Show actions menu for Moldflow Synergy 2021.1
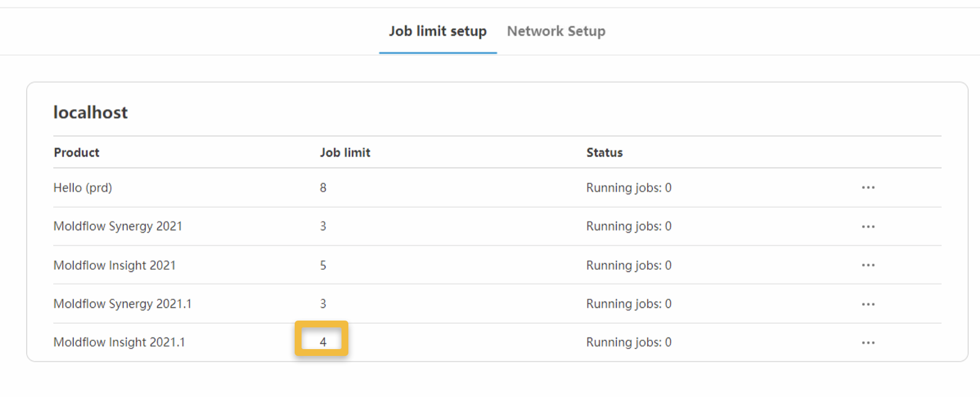This screenshot has width=980, height=397. click(868, 304)
